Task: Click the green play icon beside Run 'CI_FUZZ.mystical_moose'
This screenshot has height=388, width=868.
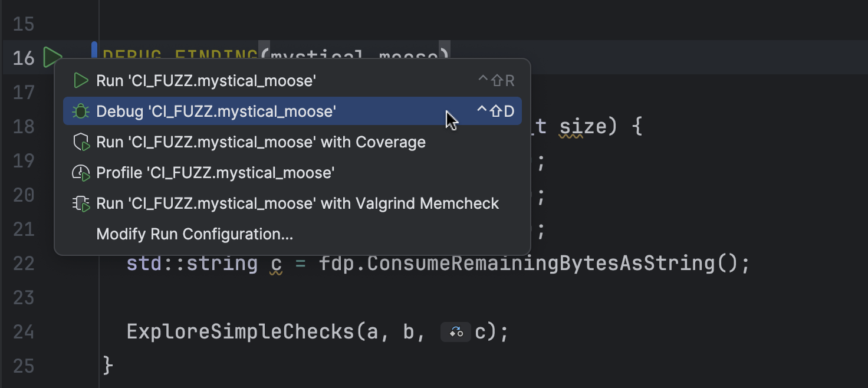Action: point(80,81)
